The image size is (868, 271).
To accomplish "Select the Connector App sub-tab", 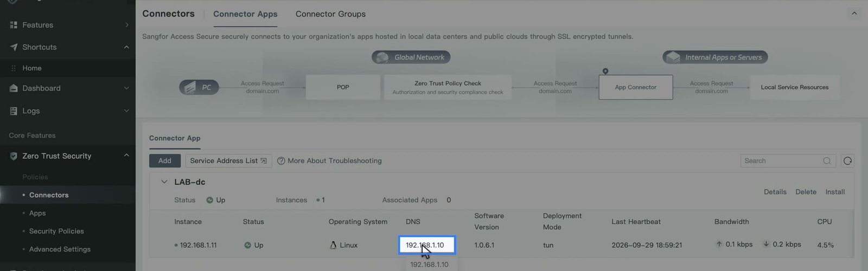I will 175,138.
